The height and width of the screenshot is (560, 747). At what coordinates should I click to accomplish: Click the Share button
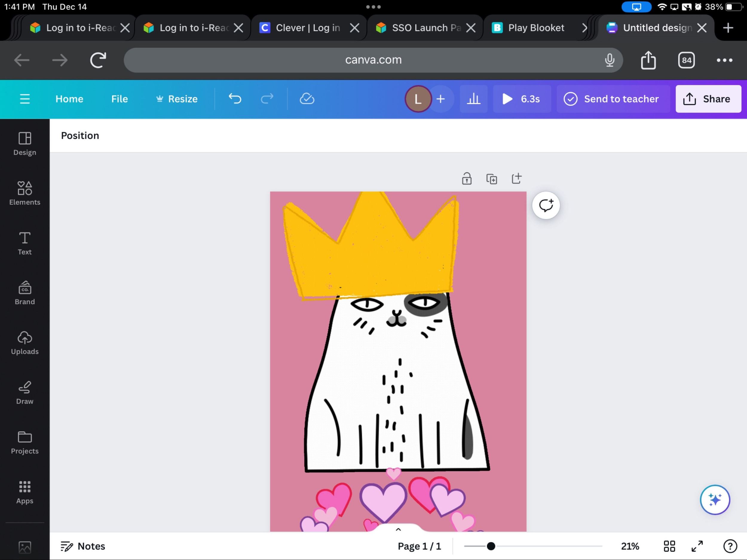click(708, 99)
